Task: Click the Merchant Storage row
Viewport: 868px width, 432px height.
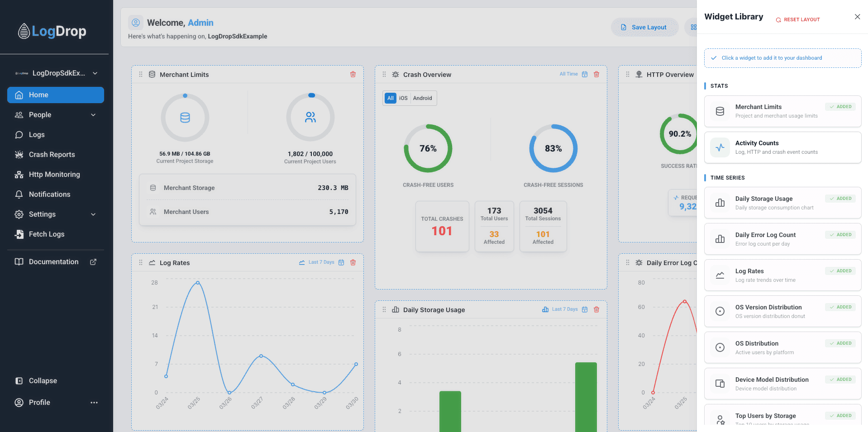Action: 248,188
